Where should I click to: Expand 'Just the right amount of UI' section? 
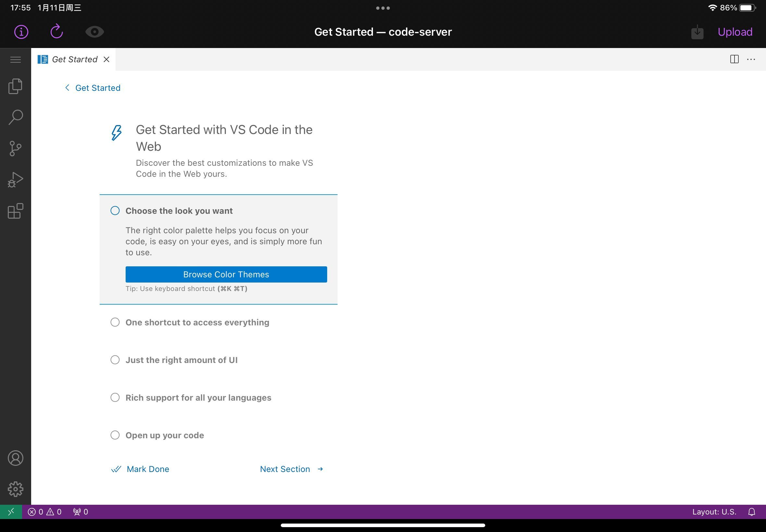(x=182, y=360)
